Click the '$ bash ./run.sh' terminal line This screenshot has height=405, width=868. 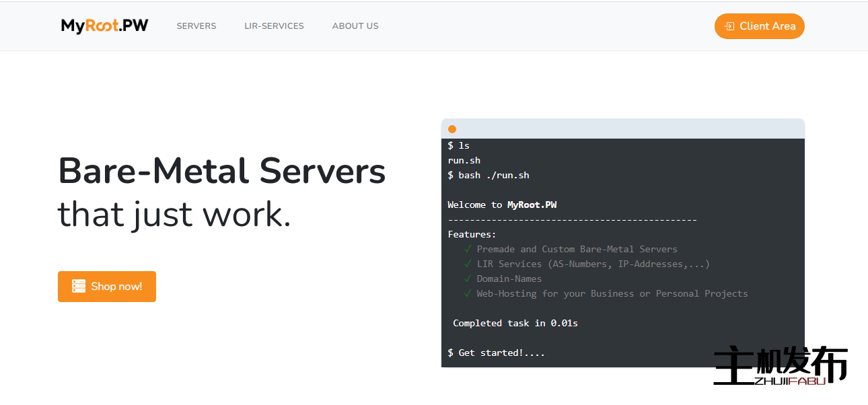point(489,175)
